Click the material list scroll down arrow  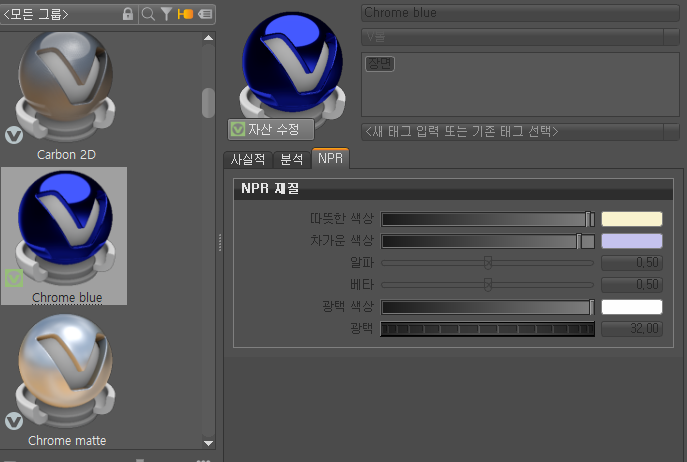[x=209, y=443]
